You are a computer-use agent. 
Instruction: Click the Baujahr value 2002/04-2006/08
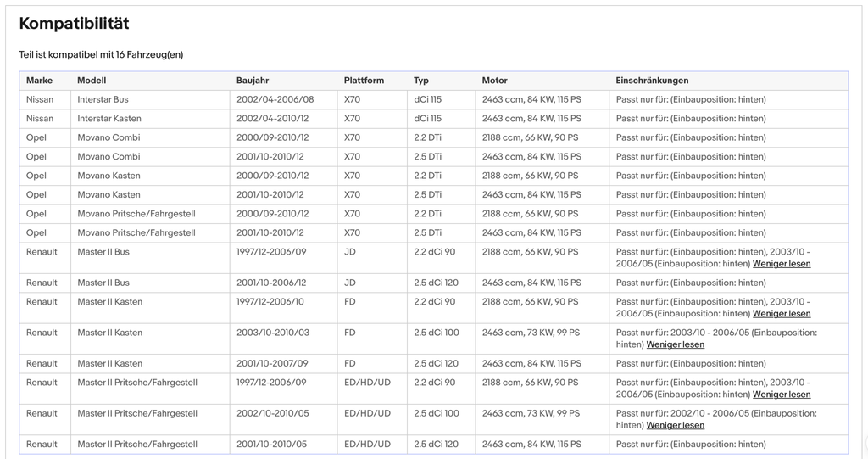click(275, 100)
